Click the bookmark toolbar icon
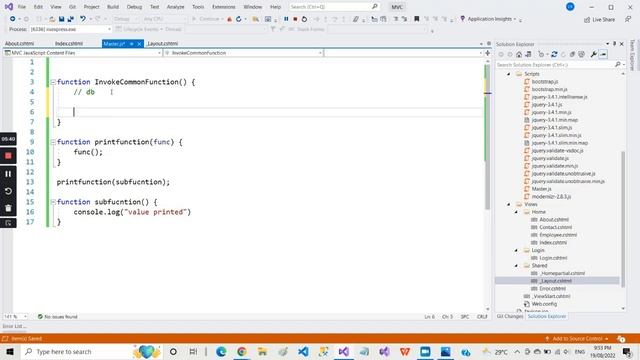This screenshot has width=640, height=360. [x=416, y=19]
